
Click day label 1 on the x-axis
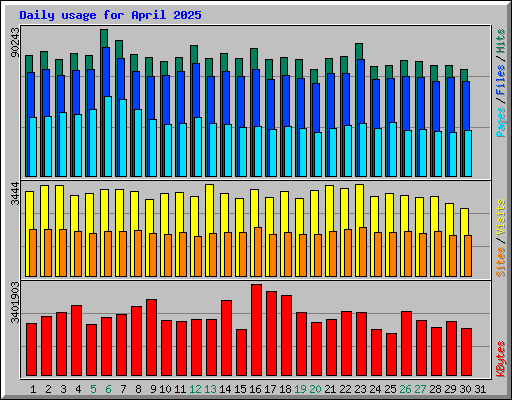click(33, 389)
